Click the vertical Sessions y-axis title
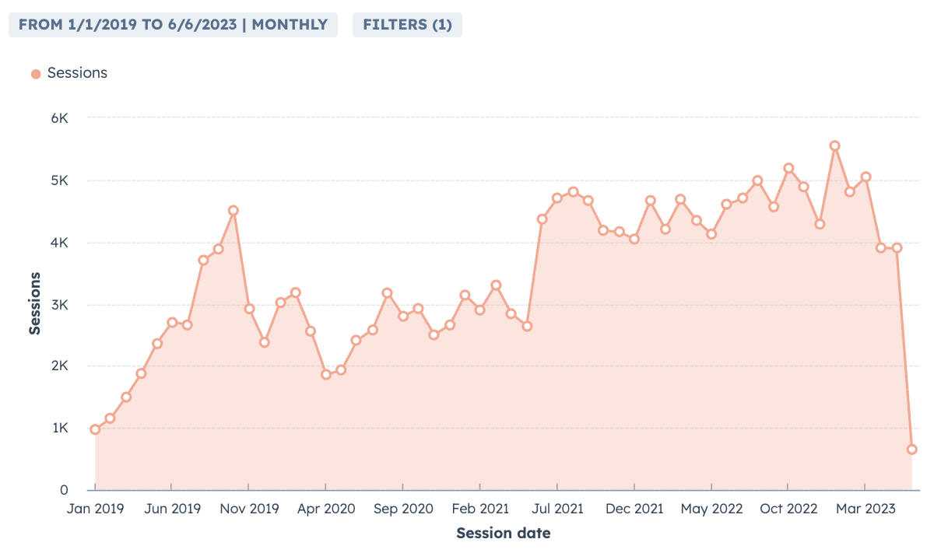Screen dimensions: 948x560 pyautogui.click(x=35, y=303)
